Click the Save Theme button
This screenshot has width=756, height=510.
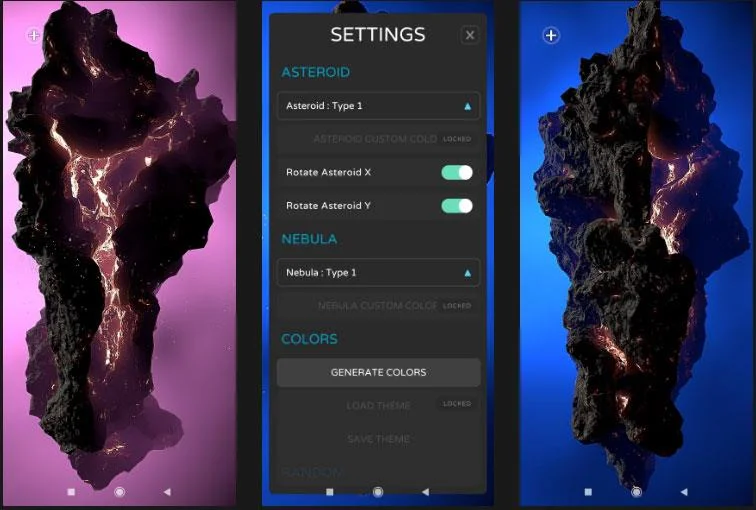pyautogui.click(x=378, y=439)
